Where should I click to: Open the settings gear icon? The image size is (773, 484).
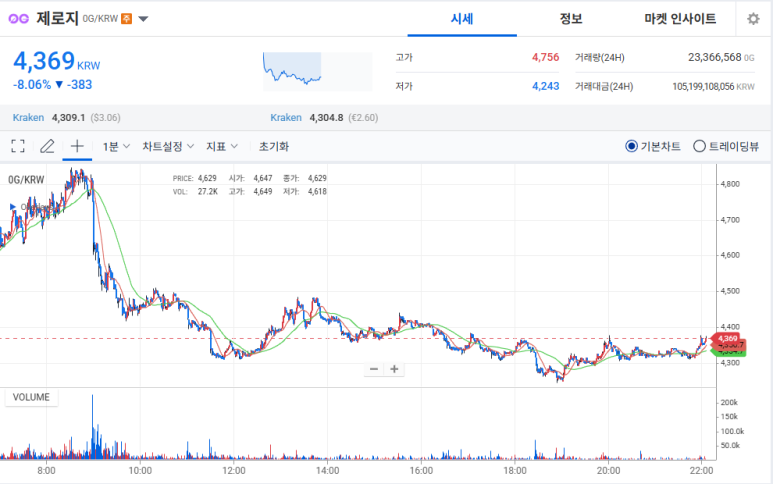(753, 19)
